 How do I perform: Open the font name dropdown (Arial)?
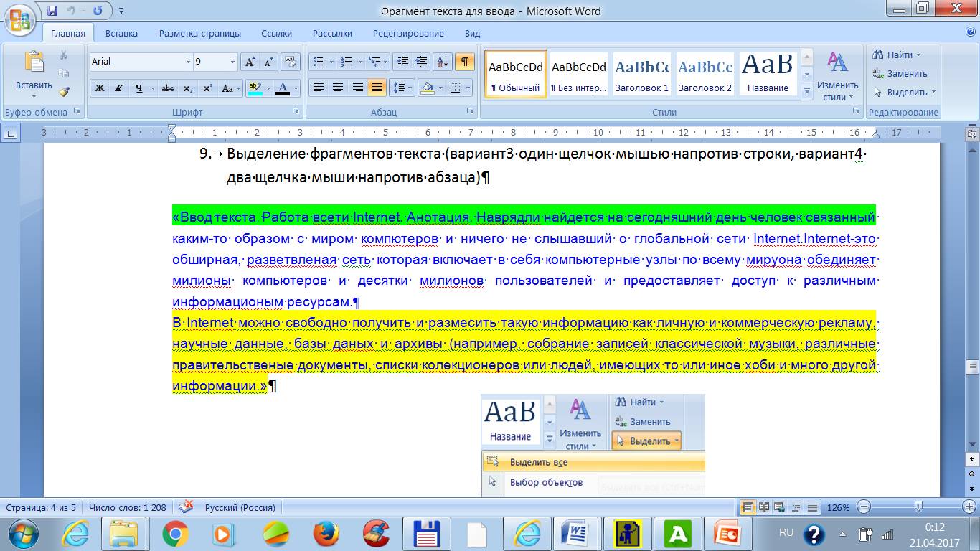187,62
